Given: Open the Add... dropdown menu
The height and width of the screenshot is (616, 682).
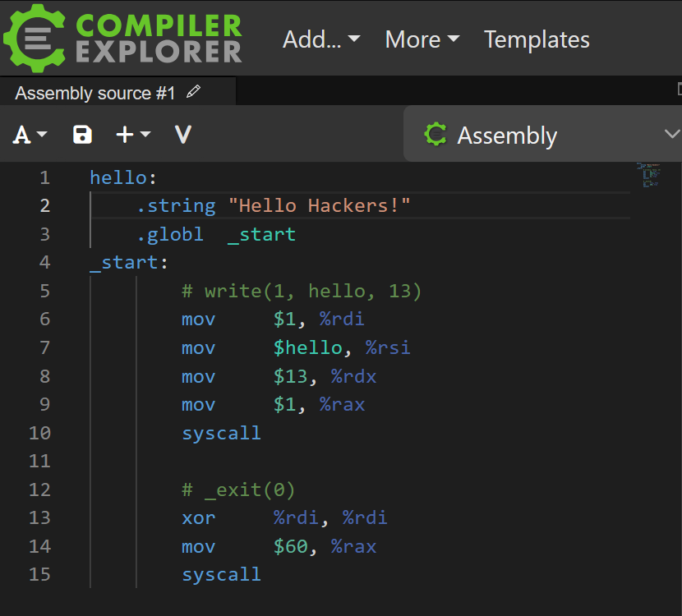Looking at the screenshot, I should (x=321, y=39).
